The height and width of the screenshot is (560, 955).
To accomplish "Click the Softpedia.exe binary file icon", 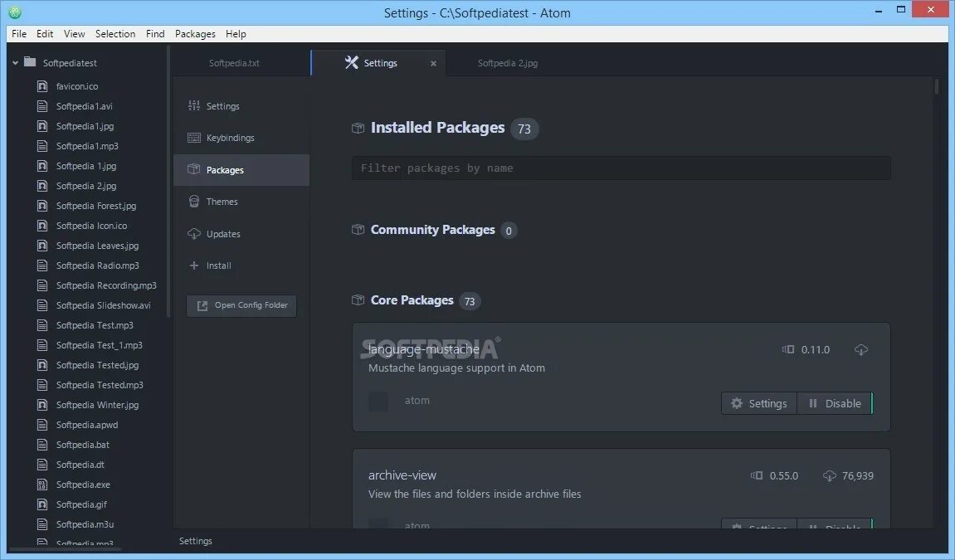I will coord(42,485).
